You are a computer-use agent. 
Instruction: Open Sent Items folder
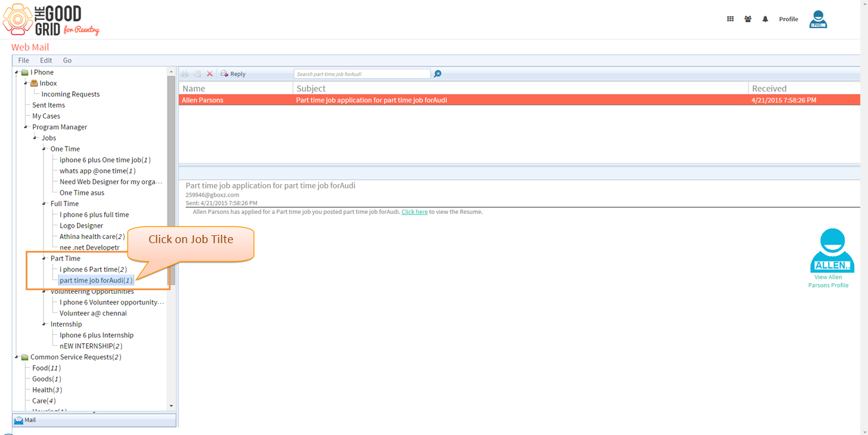(48, 105)
